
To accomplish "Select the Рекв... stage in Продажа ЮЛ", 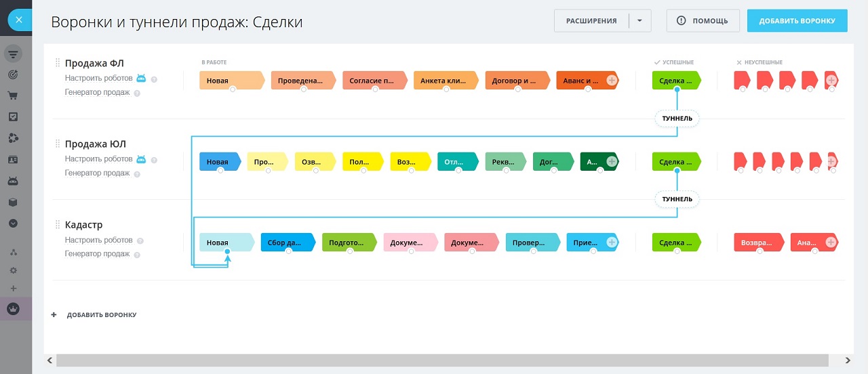I will (506, 161).
